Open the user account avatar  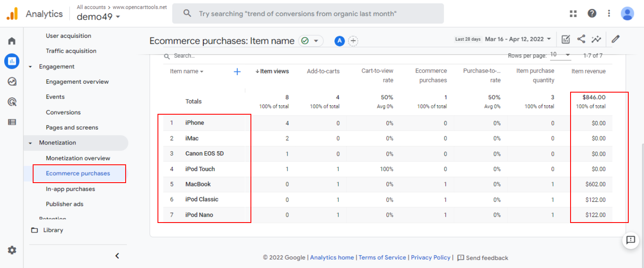click(x=627, y=14)
